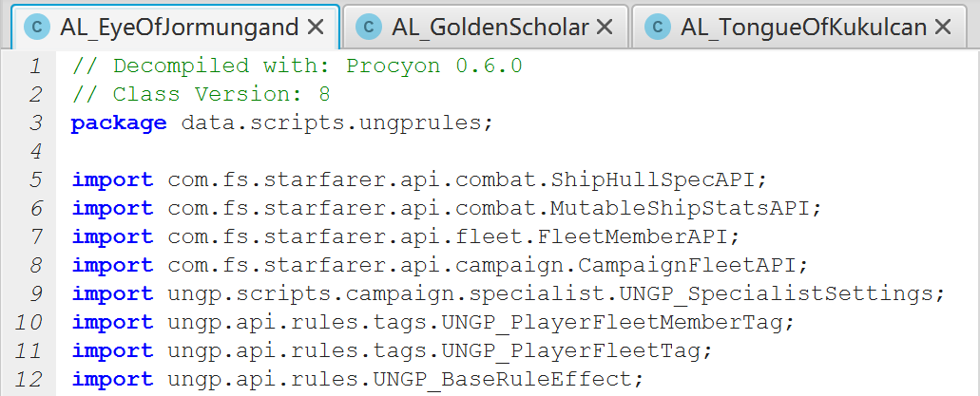Close the AL_GoldenScholar tab
The width and height of the screenshot is (980, 396).
pos(604,28)
